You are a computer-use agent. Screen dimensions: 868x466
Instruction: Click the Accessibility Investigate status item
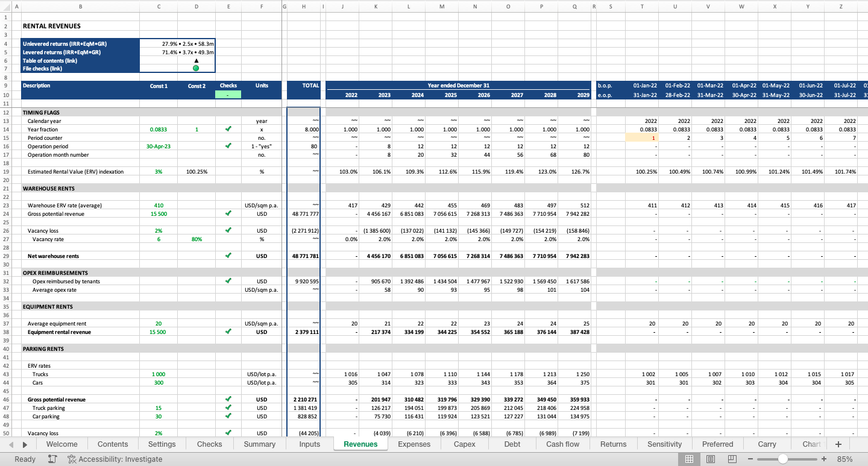pyautogui.click(x=115, y=459)
